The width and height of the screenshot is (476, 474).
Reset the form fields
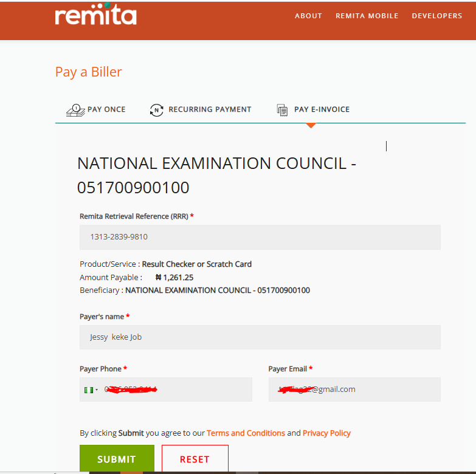(x=195, y=458)
